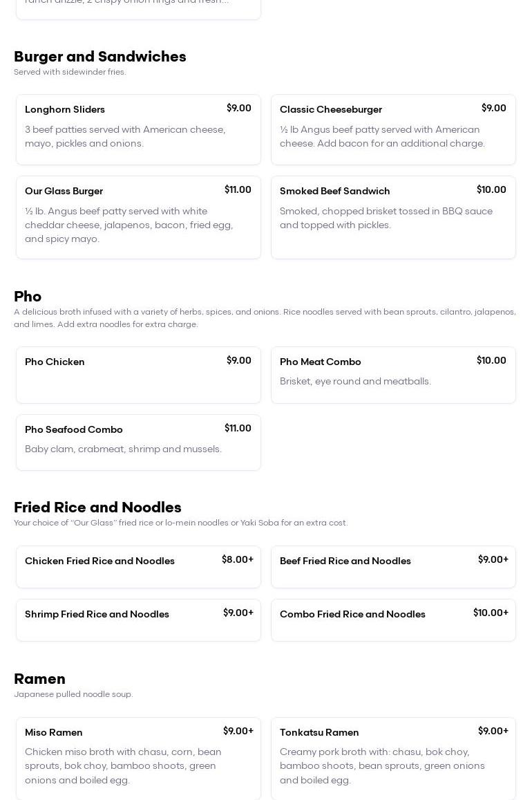The width and height of the screenshot is (532, 800).
Task: Click the $11.00 price on Our Glass Burger
Action: coord(238,190)
